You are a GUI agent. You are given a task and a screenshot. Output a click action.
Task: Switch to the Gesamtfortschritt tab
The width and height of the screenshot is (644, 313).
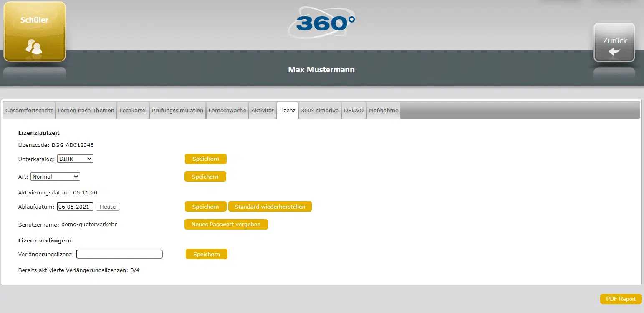(29, 111)
